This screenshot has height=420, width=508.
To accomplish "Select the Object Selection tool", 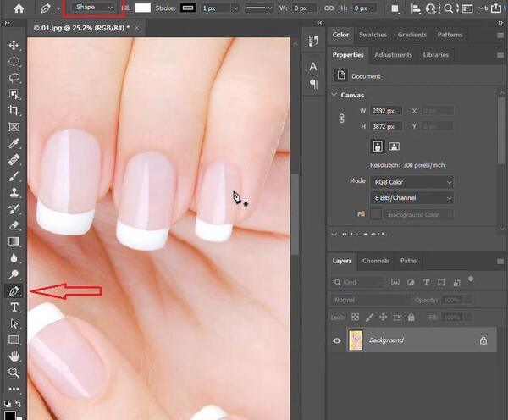I will click(x=14, y=94).
